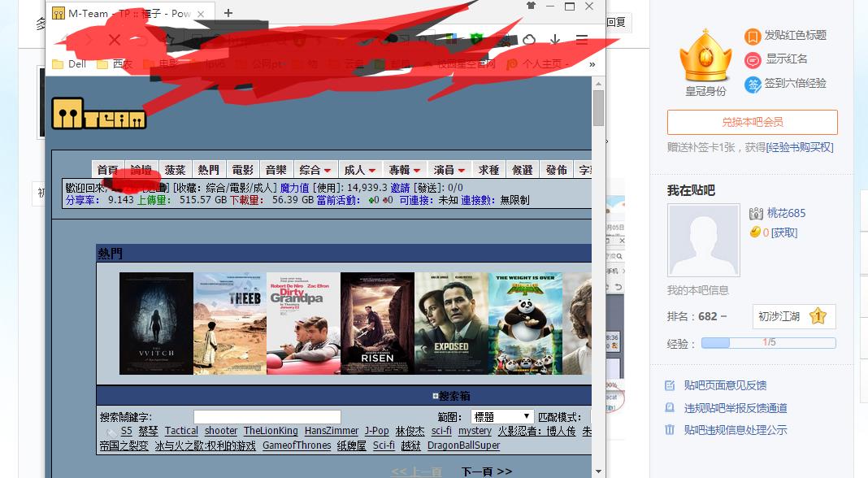Click the 显示红名 icon in Tieba sidebar
Screen dimensions: 868x478
click(x=753, y=60)
